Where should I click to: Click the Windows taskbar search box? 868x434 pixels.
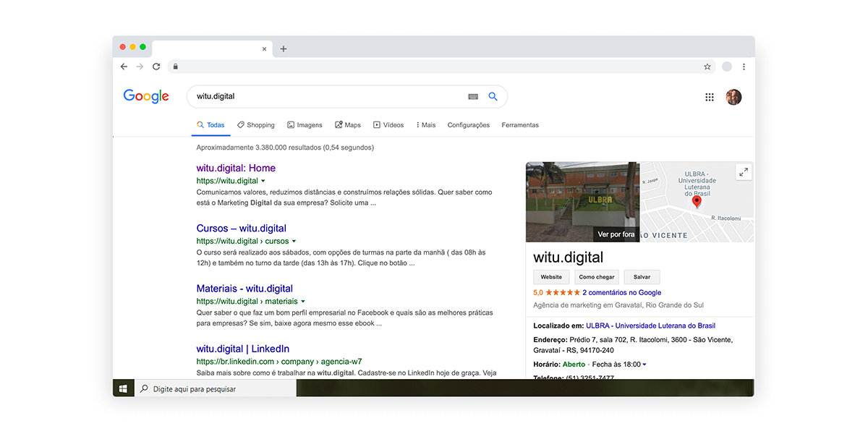(x=215, y=388)
